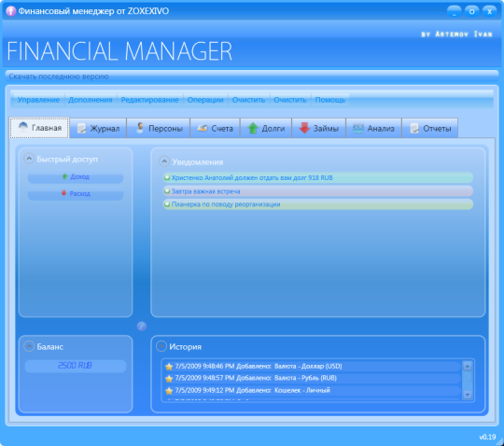This screenshot has height=446, width=504.
Task: Switch to the Долги tab
Action: tap(266, 129)
